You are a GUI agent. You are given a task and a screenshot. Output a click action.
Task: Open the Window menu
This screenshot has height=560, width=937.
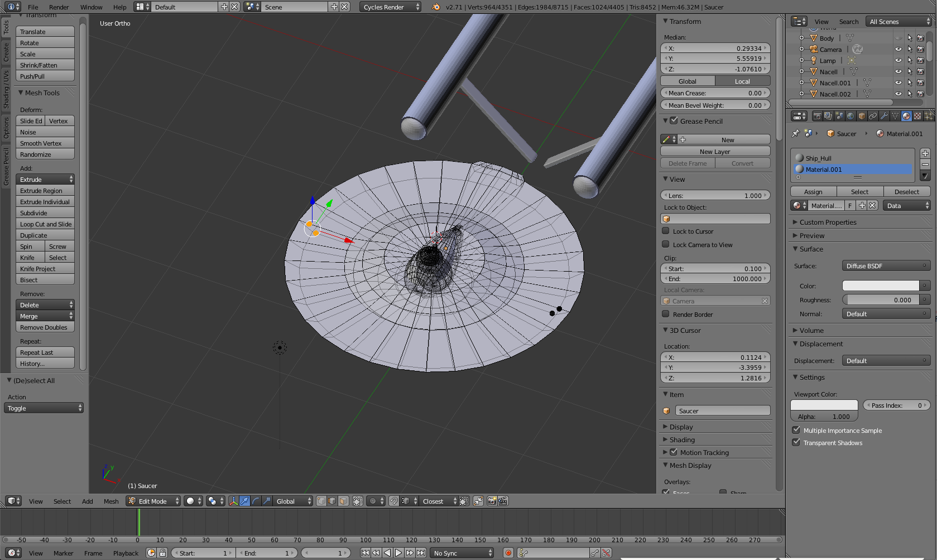(x=91, y=7)
